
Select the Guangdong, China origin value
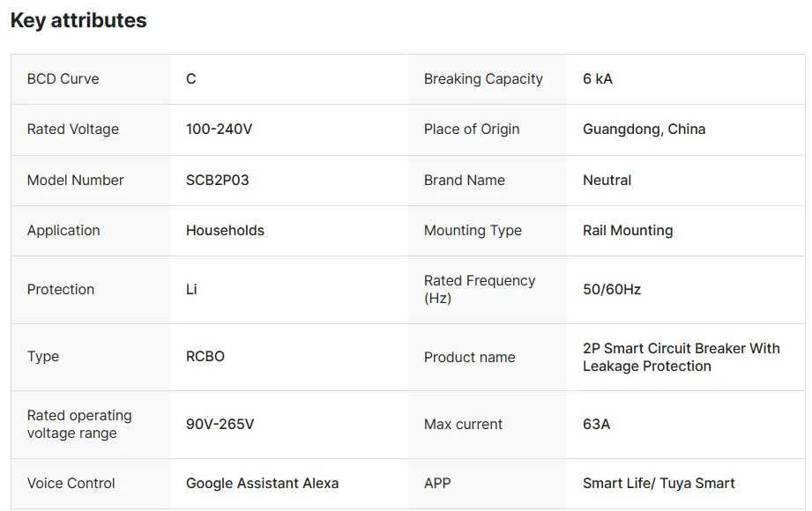coord(644,130)
